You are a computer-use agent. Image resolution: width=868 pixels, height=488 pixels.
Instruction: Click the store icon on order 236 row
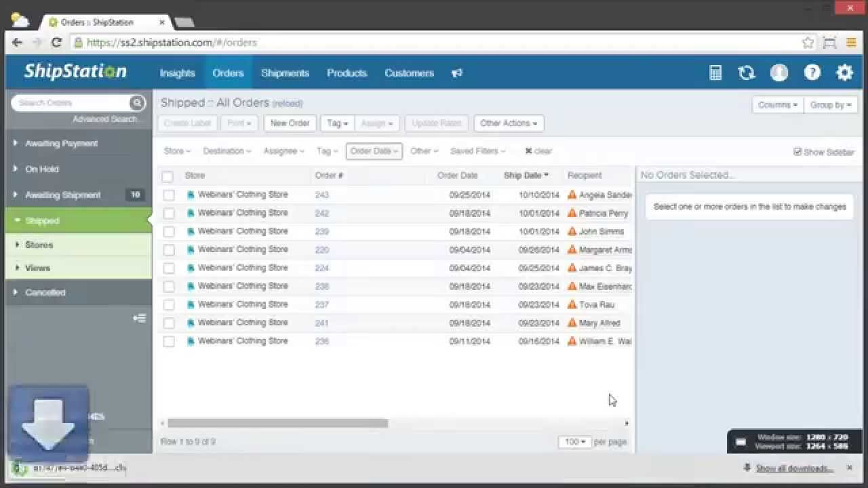(191, 341)
